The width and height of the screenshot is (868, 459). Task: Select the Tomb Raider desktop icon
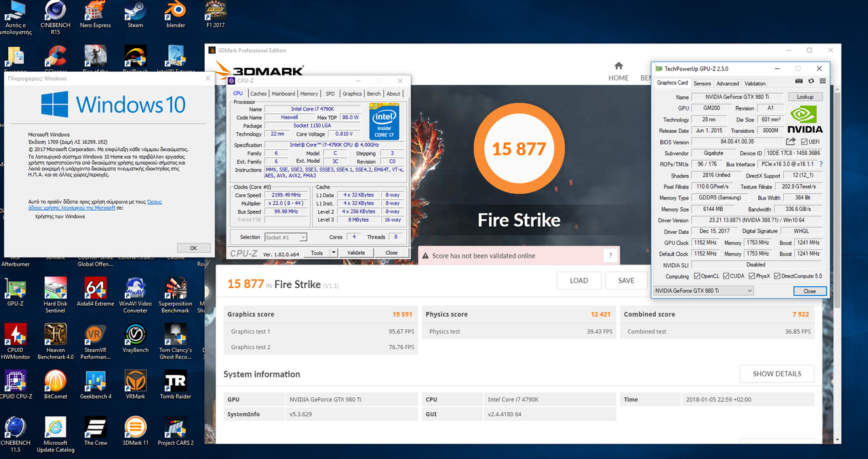pos(176,384)
